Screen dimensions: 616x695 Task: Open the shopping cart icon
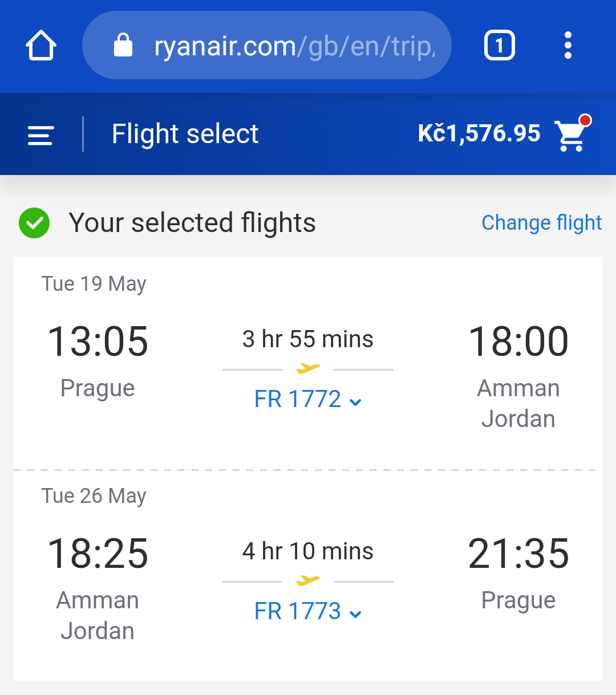tap(572, 135)
